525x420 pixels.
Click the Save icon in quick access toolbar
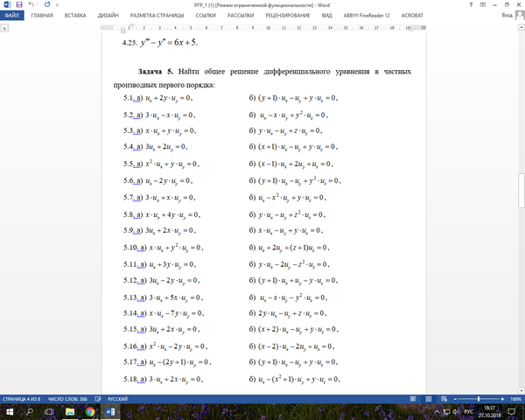click(x=19, y=4)
